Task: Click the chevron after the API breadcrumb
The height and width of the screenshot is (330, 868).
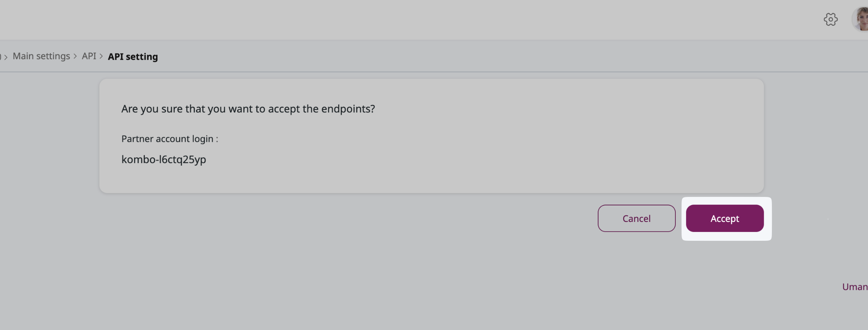Action: click(101, 56)
